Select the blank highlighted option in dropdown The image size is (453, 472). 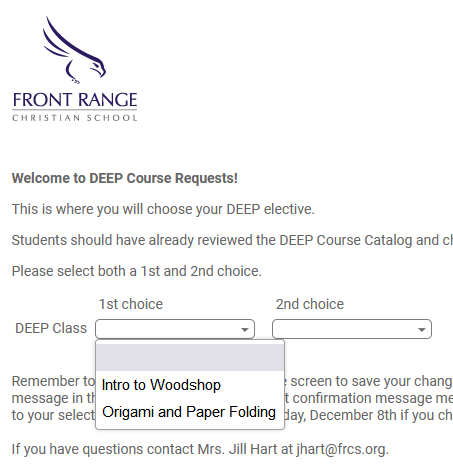click(x=190, y=357)
